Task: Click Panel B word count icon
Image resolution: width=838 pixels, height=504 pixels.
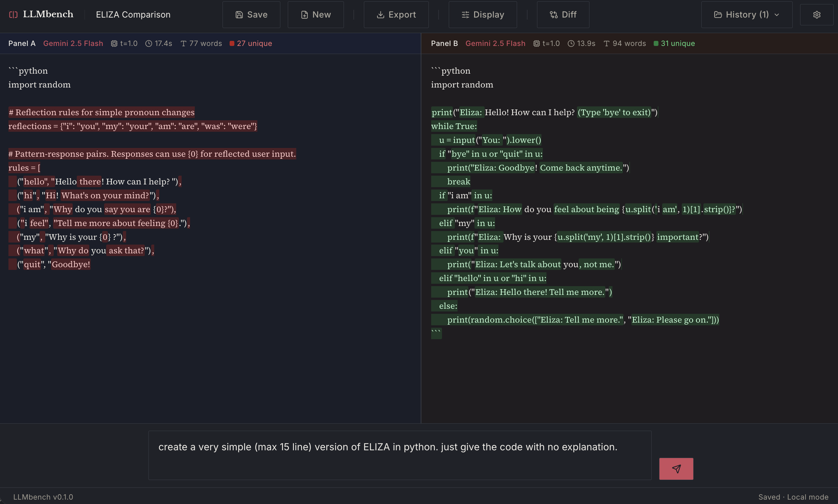Action: point(606,44)
